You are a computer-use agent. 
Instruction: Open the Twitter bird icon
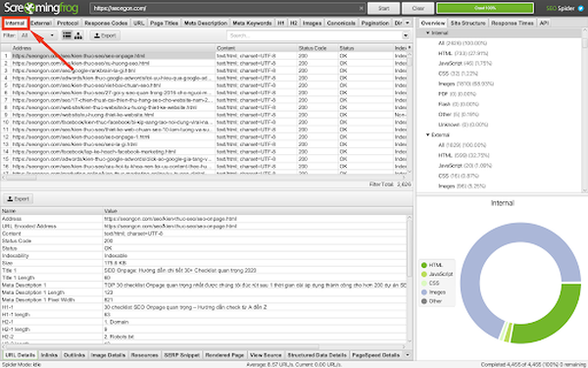pos(580,8)
